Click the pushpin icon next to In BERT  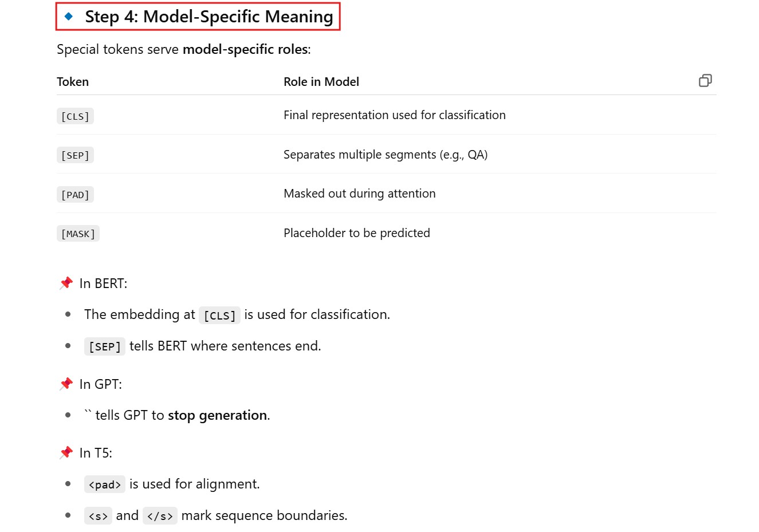[66, 283]
